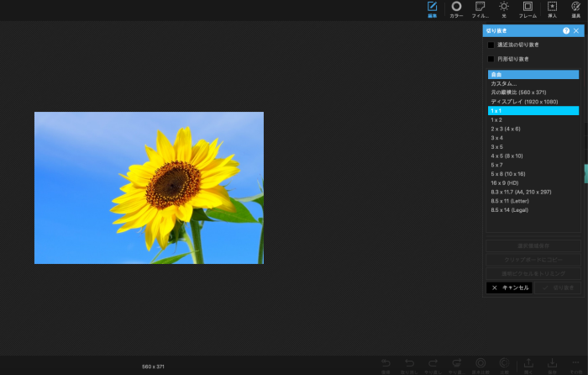Choose カスタム... from the crop ratio list
588x375 pixels.
(533, 83)
